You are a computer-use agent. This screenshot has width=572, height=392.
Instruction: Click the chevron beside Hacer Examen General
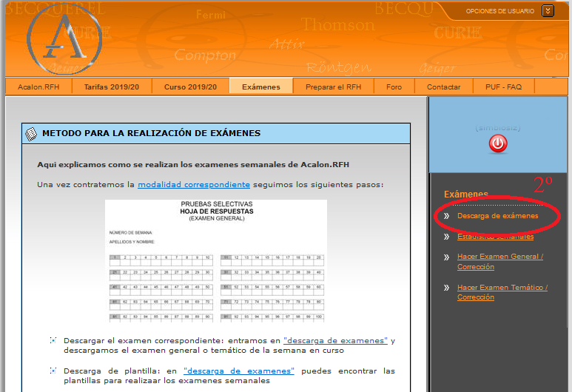click(x=447, y=257)
